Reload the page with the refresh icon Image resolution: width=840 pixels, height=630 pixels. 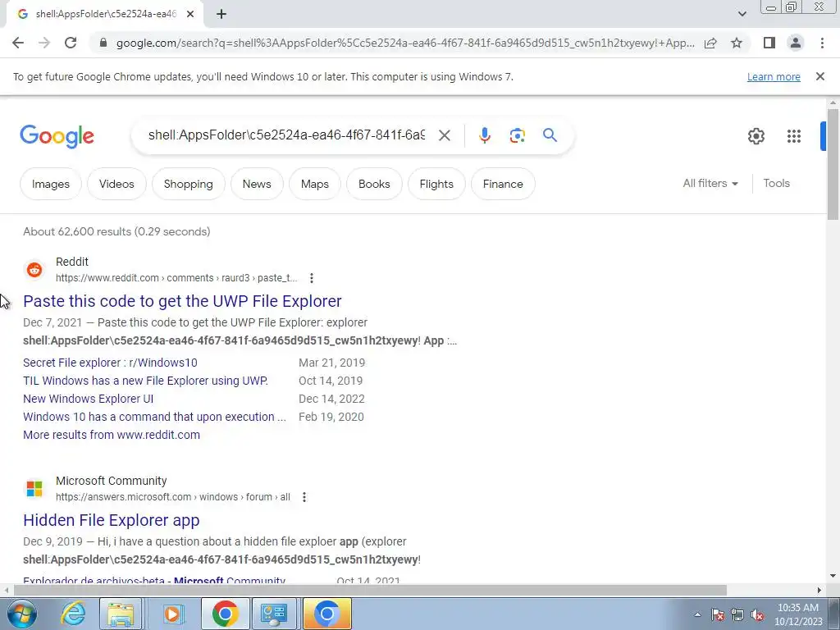point(71,43)
